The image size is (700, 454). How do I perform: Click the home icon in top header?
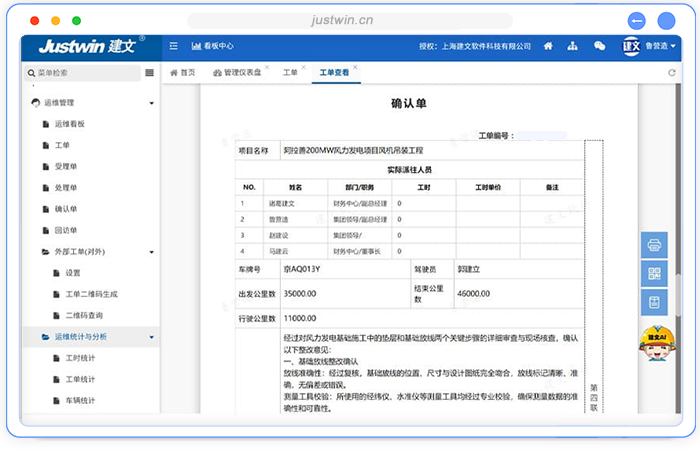coord(548,46)
